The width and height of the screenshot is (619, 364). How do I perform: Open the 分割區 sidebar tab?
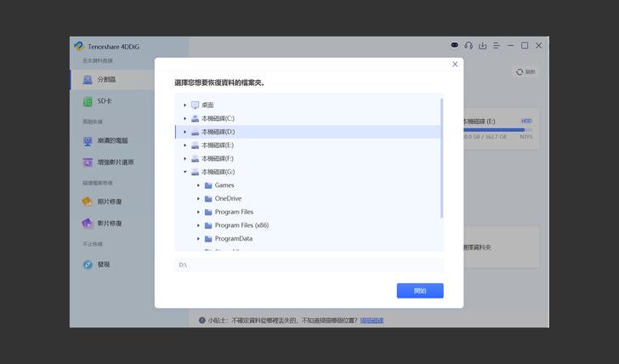pos(106,79)
